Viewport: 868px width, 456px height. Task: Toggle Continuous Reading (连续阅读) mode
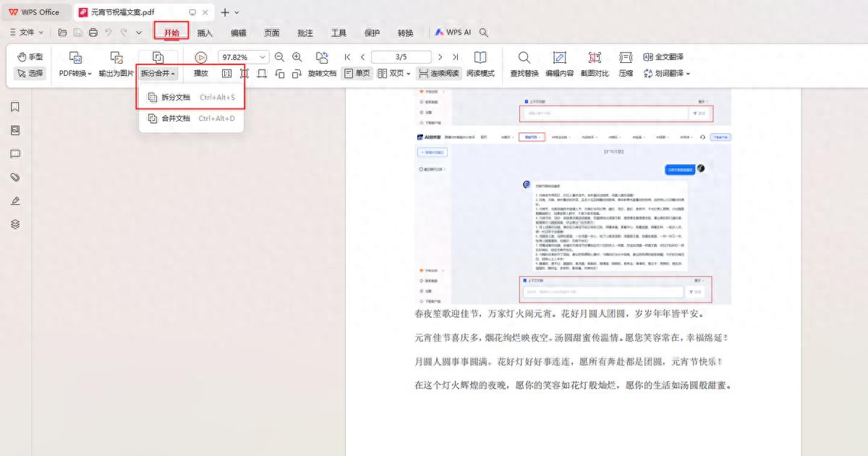tap(439, 73)
